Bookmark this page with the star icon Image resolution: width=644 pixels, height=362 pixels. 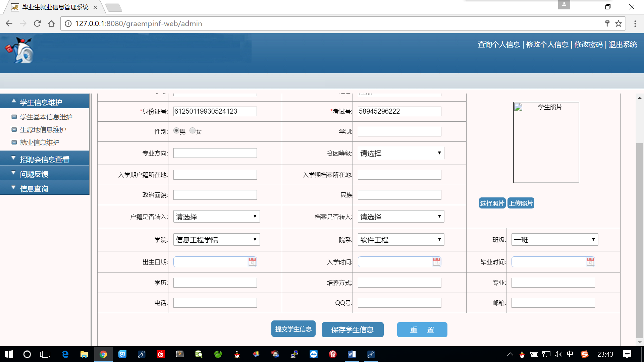tap(619, 23)
